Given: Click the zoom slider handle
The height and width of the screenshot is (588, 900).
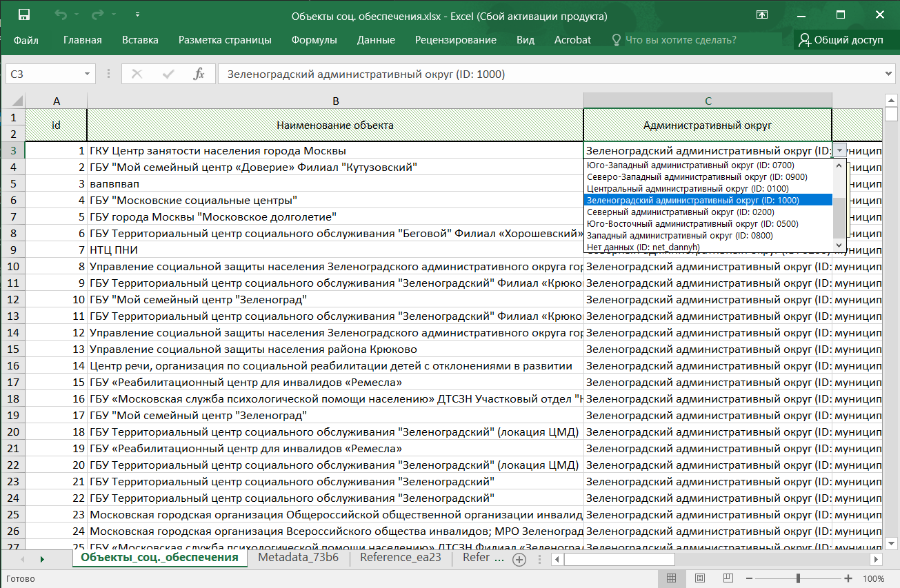Looking at the screenshot, I should click(x=798, y=578).
